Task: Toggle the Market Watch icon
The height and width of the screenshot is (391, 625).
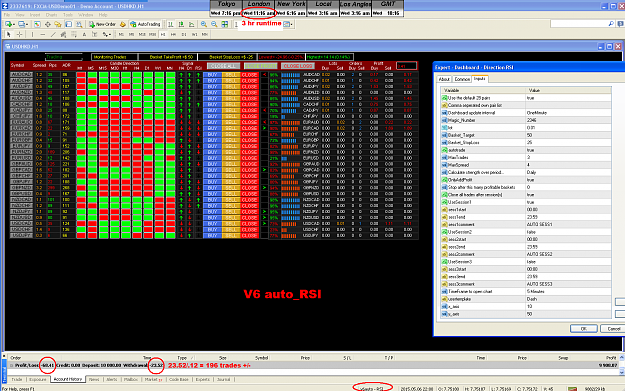Action: pos(37,24)
